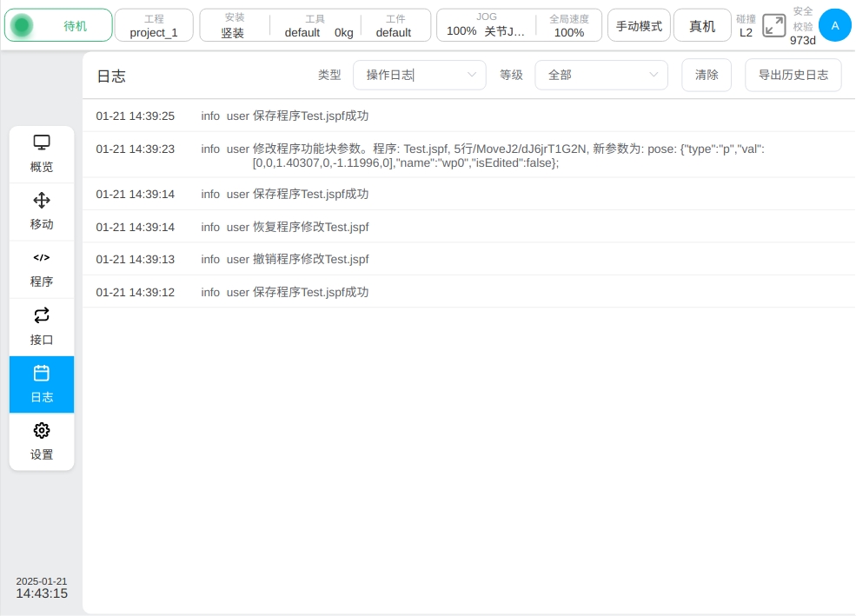This screenshot has height=616, width=856.
Task: Open the JOG speed settings panel
Action: (486, 26)
